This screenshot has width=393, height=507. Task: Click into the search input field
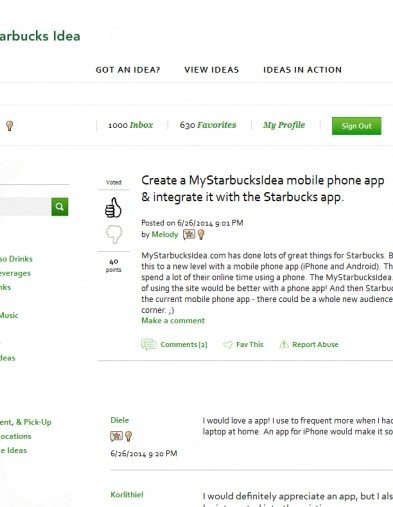(x=25, y=207)
